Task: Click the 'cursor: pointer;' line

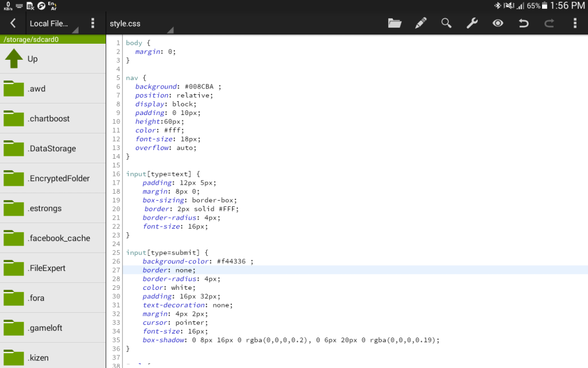Action: (175, 323)
